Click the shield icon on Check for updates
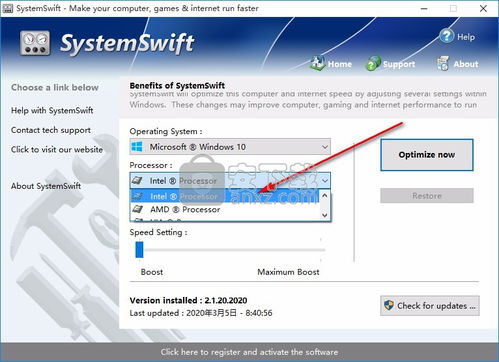 [389, 305]
